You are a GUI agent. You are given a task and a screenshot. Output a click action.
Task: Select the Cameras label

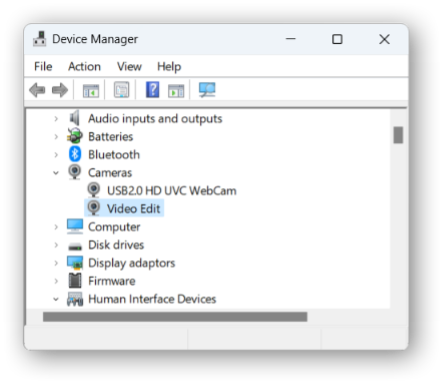click(x=110, y=173)
